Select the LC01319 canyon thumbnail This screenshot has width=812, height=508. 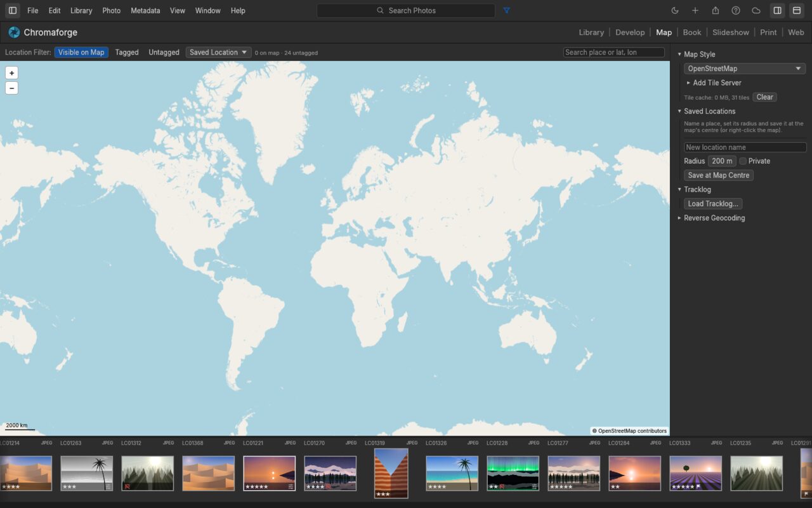coord(391,473)
